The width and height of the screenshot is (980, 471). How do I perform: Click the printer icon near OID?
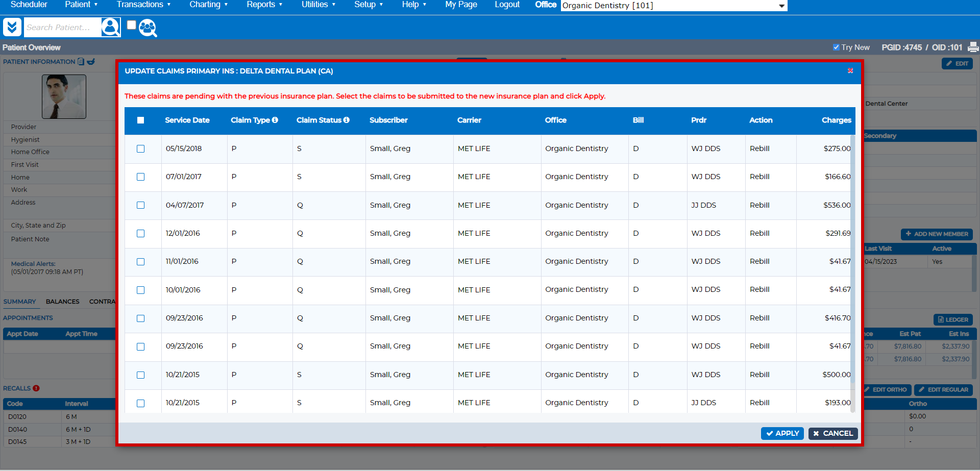click(973, 47)
